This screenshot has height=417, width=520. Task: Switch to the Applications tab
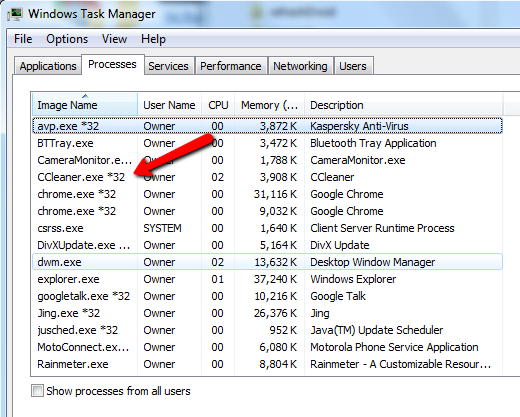point(48,66)
